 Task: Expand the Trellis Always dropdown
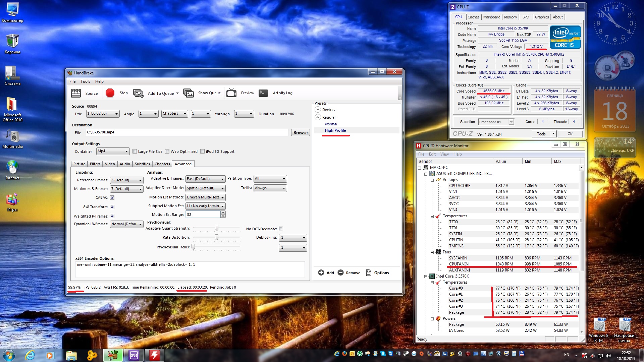(x=270, y=188)
